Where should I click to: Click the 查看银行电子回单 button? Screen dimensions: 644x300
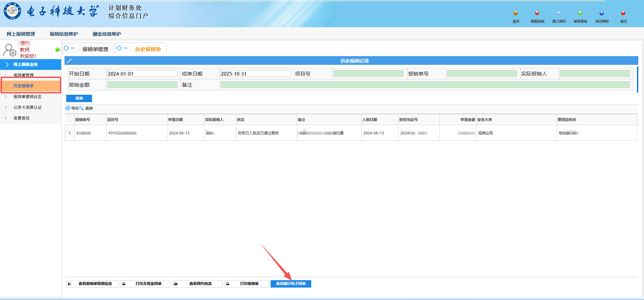click(x=291, y=284)
